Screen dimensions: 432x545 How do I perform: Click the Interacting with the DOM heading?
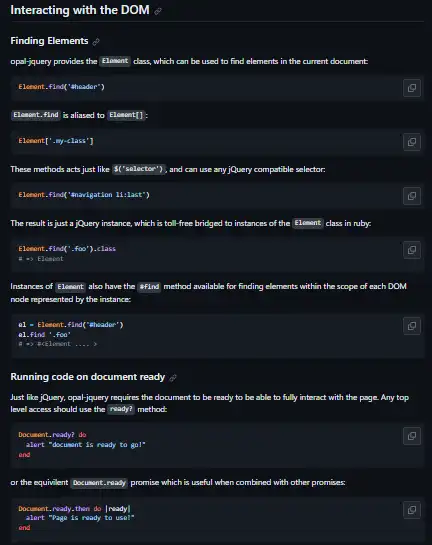80,10
